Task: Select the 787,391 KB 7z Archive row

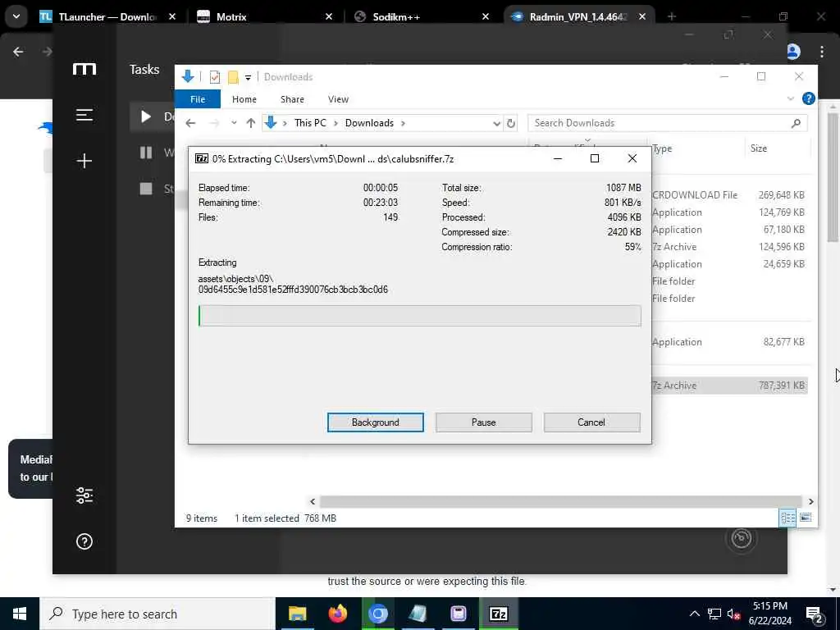Action: [728, 386]
